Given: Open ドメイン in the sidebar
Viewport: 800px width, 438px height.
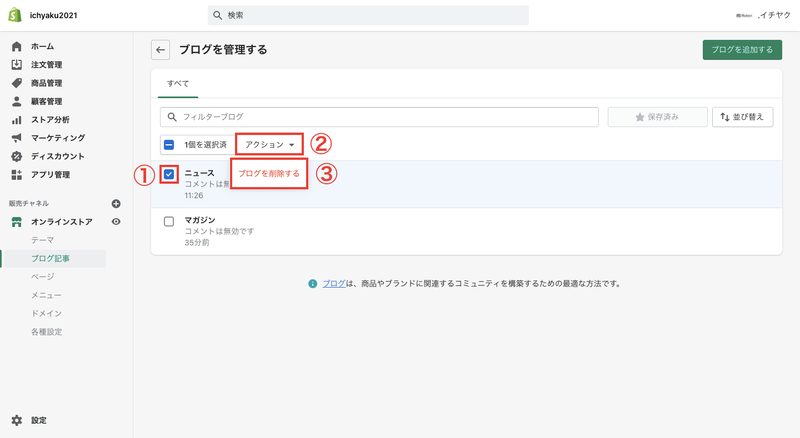Looking at the screenshot, I should [x=46, y=313].
